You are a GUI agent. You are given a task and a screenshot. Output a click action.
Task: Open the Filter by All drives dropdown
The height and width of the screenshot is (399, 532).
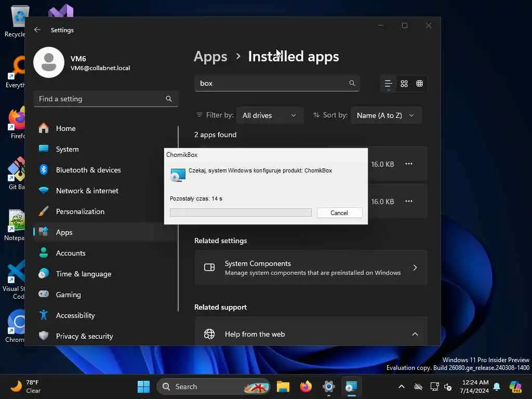pyautogui.click(x=270, y=115)
